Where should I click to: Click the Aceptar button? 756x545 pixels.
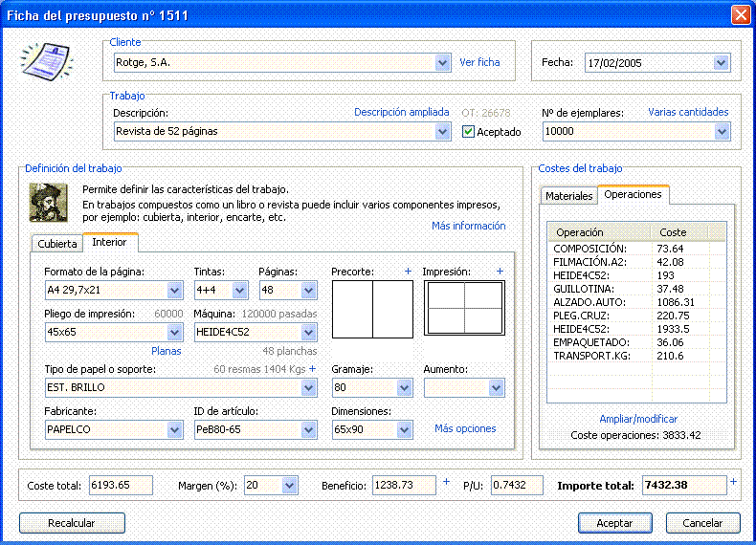point(614,523)
